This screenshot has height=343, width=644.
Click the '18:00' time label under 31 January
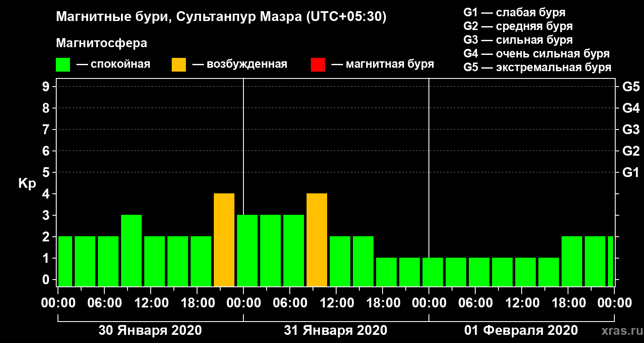pyautogui.click(x=383, y=303)
